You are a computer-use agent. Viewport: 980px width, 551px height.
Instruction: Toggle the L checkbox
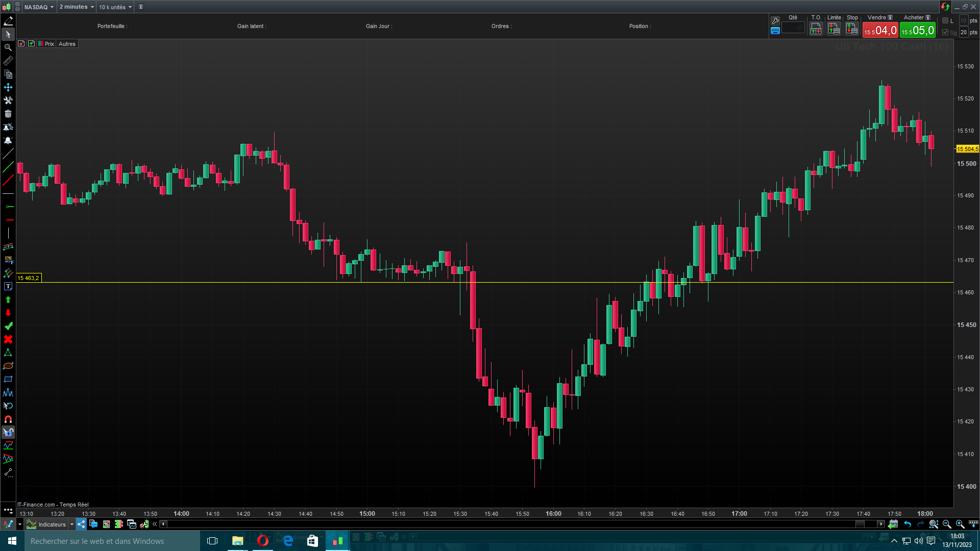[x=945, y=21]
